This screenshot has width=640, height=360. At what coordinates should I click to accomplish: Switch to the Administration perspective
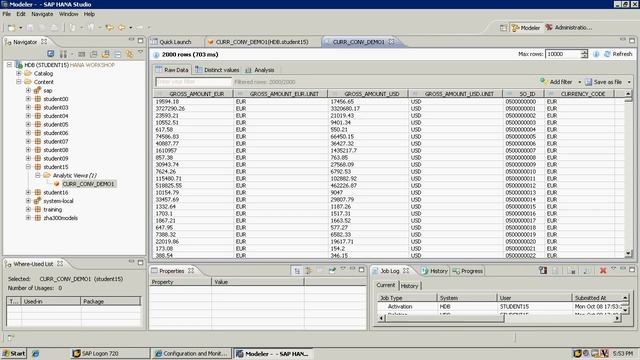(x=569, y=28)
